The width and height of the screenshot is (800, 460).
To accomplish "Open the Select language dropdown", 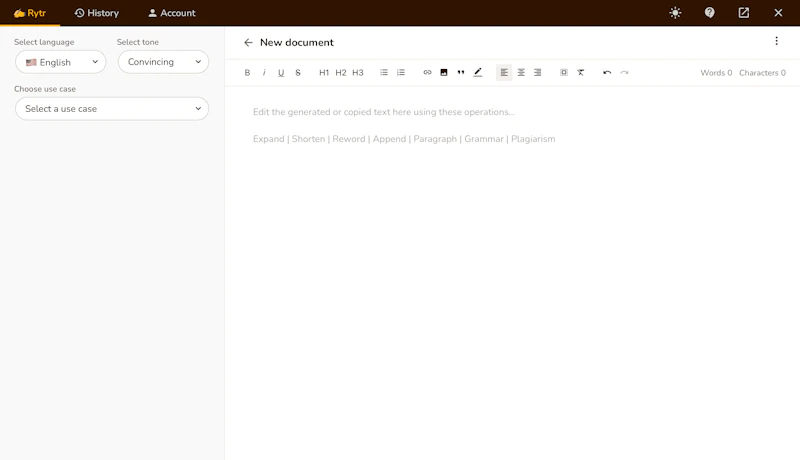I will 61,62.
